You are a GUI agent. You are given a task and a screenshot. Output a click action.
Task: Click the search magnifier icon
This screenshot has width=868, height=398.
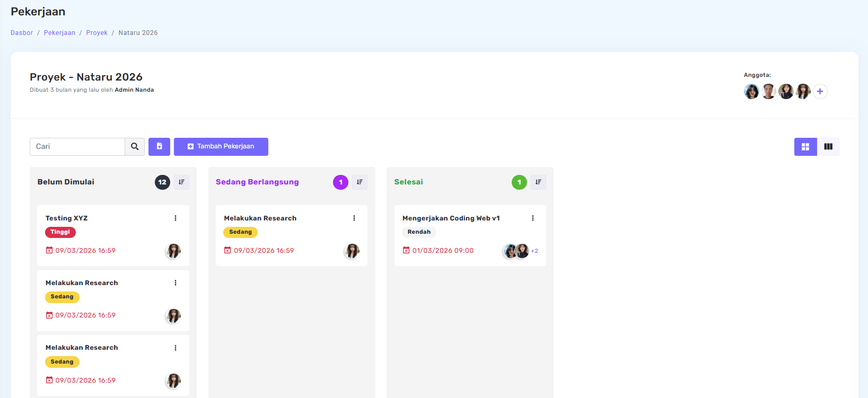[x=135, y=147]
